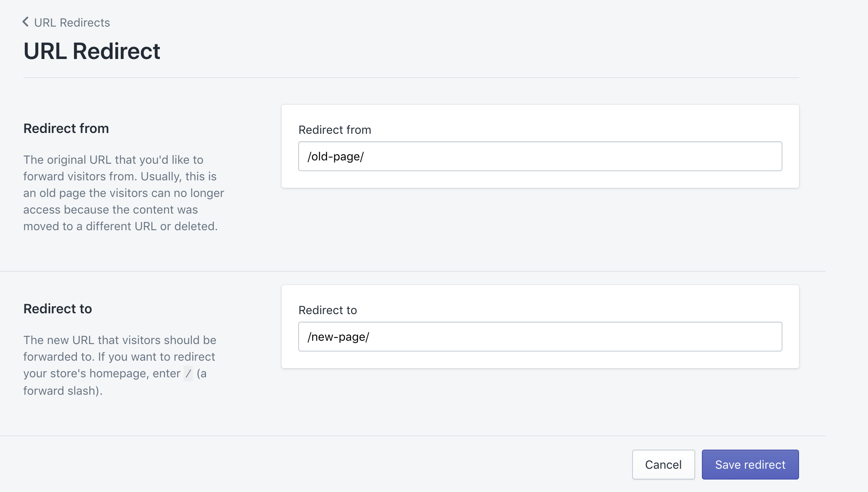Click the Redirect to field label
The image size is (868, 492).
click(328, 310)
